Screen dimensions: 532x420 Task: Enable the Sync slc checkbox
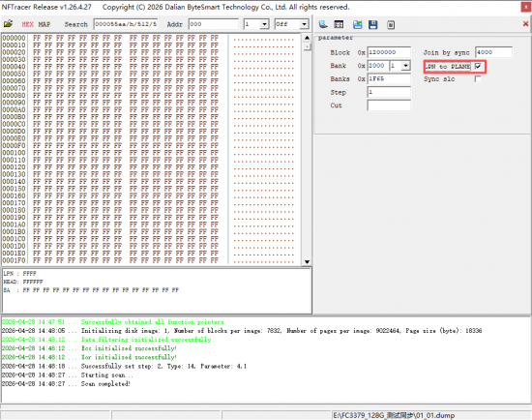(x=478, y=79)
